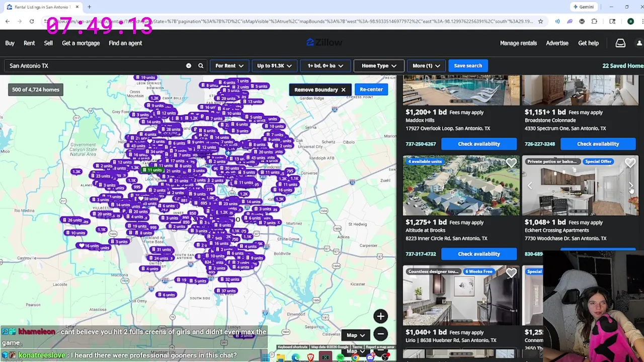Open the Rent menu
The width and height of the screenshot is (644, 362).
pyautogui.click(x=29, y=43)
